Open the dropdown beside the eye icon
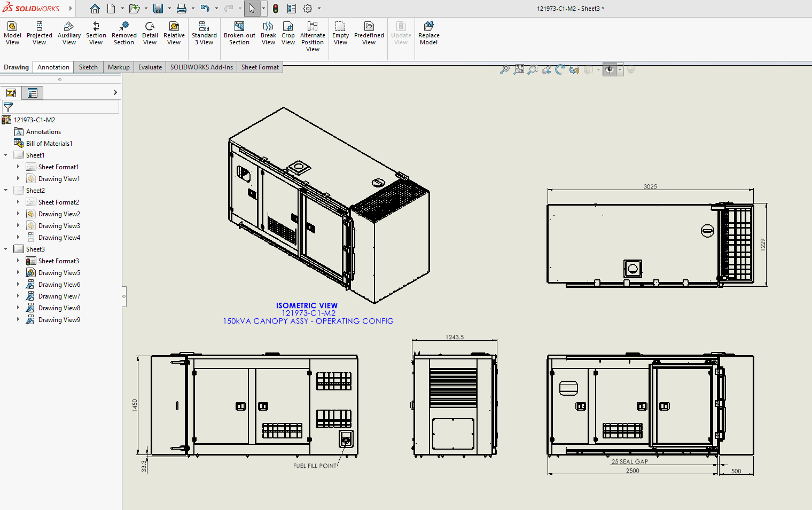The height and width of the screenshot is (510, 812). [620, 69]
